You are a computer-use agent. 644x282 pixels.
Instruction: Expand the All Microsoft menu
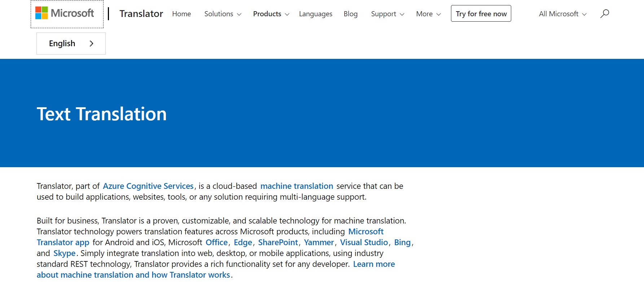coord(563,14)
